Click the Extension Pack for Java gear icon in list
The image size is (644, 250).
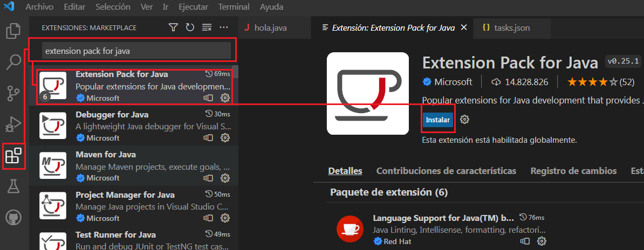[x=225, y=98]
